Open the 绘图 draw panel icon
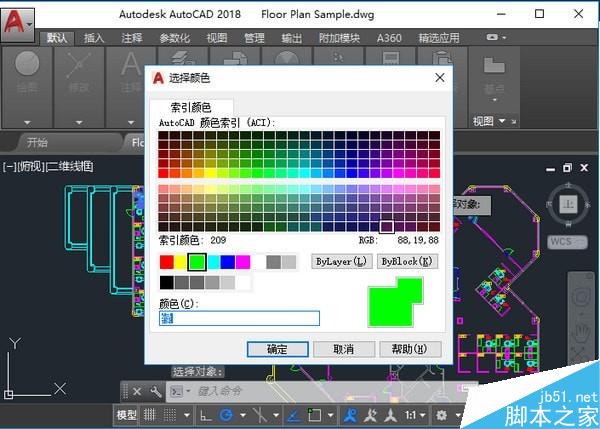The width and height of the screenshot is (600, 429). click(27, 64)
